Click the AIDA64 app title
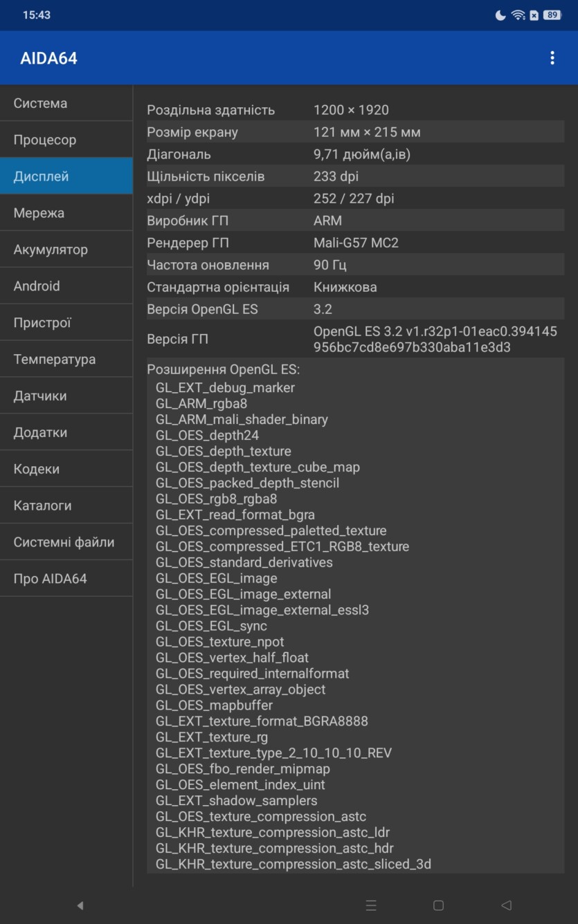Viewport: 578px width, 924px height. [x=48, y=59]
